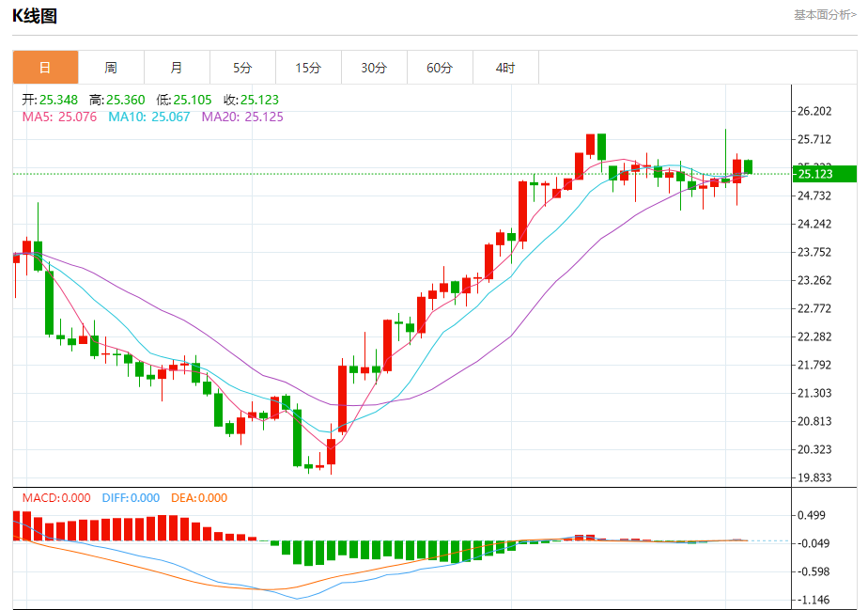Click the 21.303 price axis label
The width and height of the screenshot is (868, 610).
pos(814,393)
